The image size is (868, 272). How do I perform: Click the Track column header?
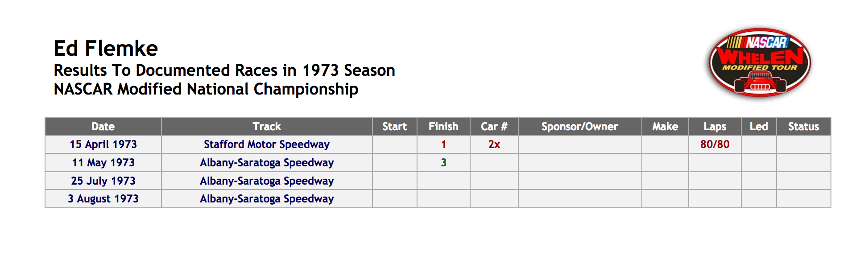pos(267,127)
